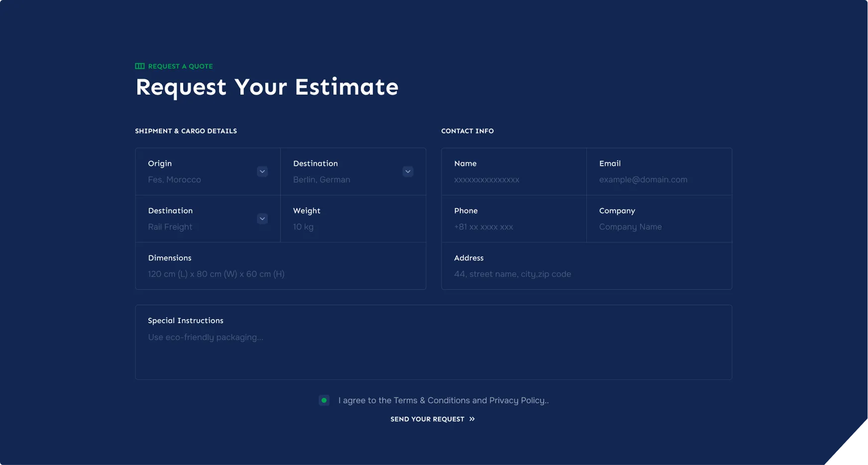Click the Terms & Conditions agreement text

(x=443, y=400)
